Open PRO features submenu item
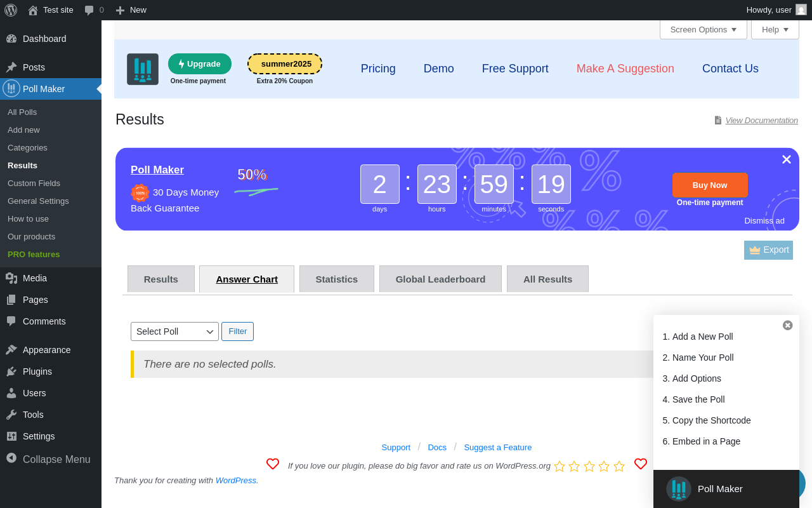The image size is (812, 508). click(x=34, y=255)
